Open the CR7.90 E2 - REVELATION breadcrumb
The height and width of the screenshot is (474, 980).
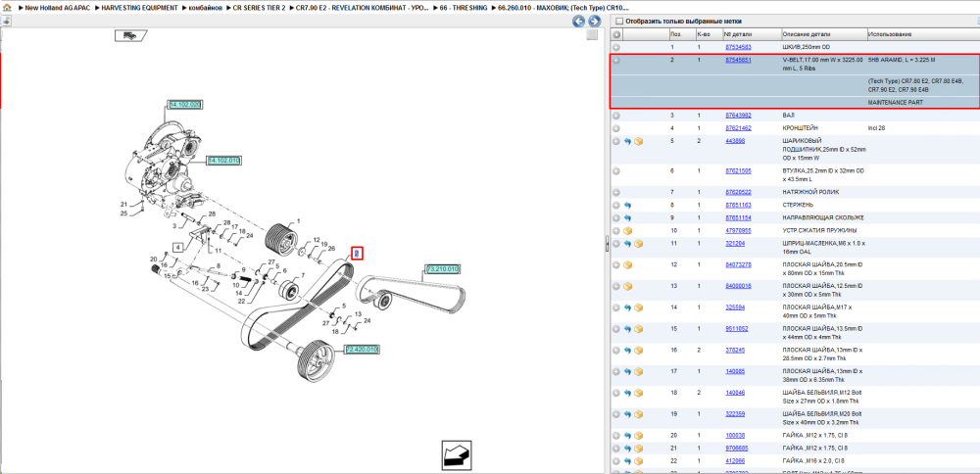point(362,8)
